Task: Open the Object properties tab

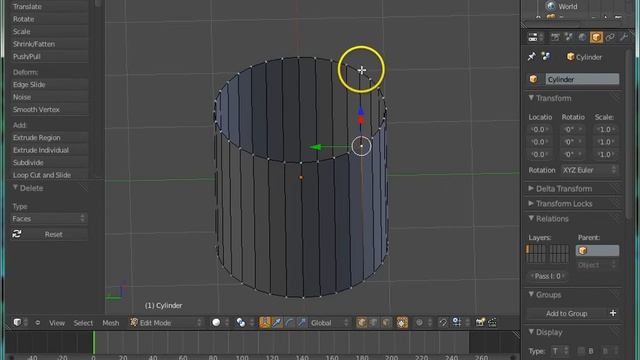Action: pos(596,37)
